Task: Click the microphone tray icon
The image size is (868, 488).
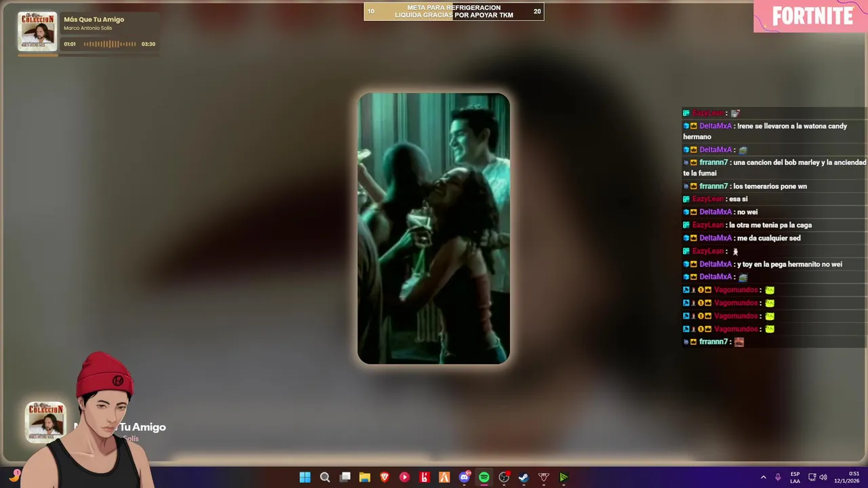Action: click(778, 477)
